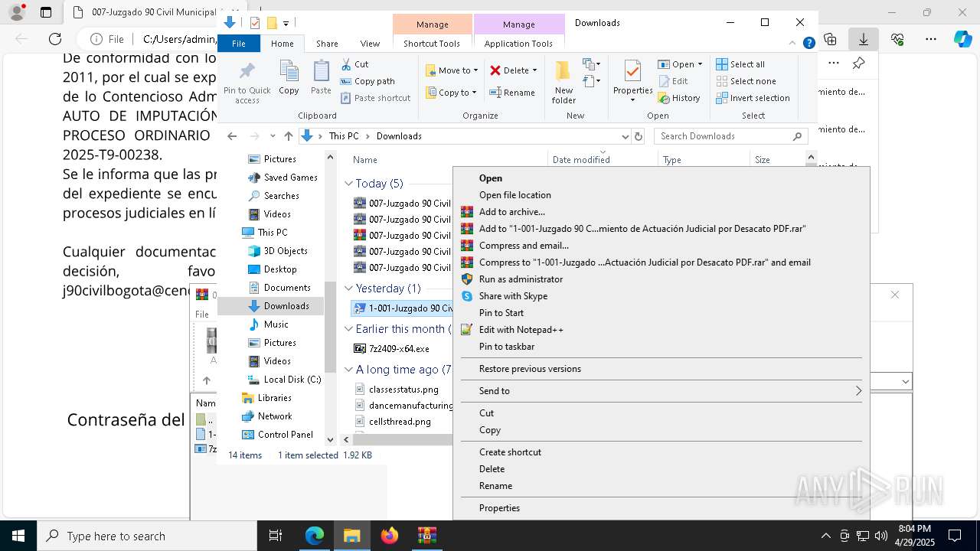Click Select none in the ribbon
The height and width of the screenshot is (551, 980).
[x=746, y=81]
